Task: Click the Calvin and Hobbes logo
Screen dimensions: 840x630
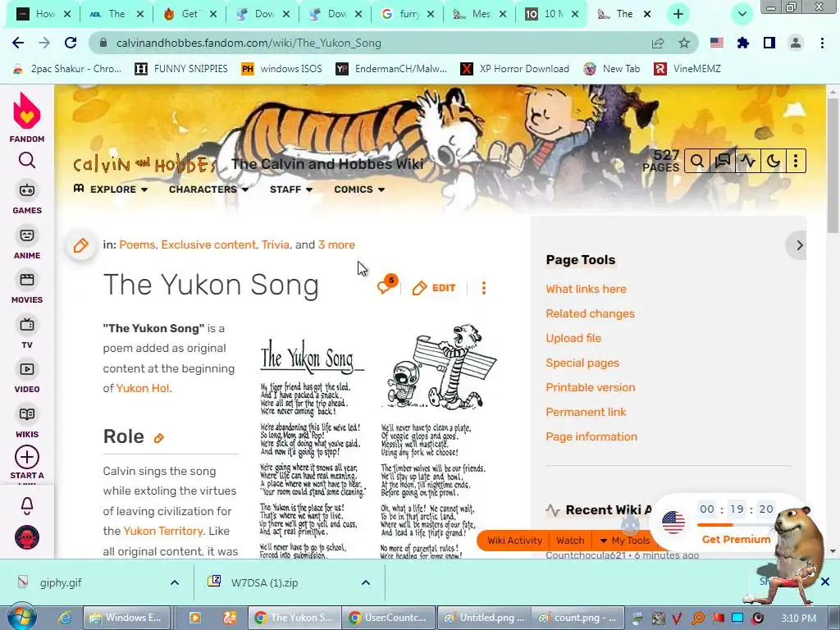Action: [x=144, y=163]
